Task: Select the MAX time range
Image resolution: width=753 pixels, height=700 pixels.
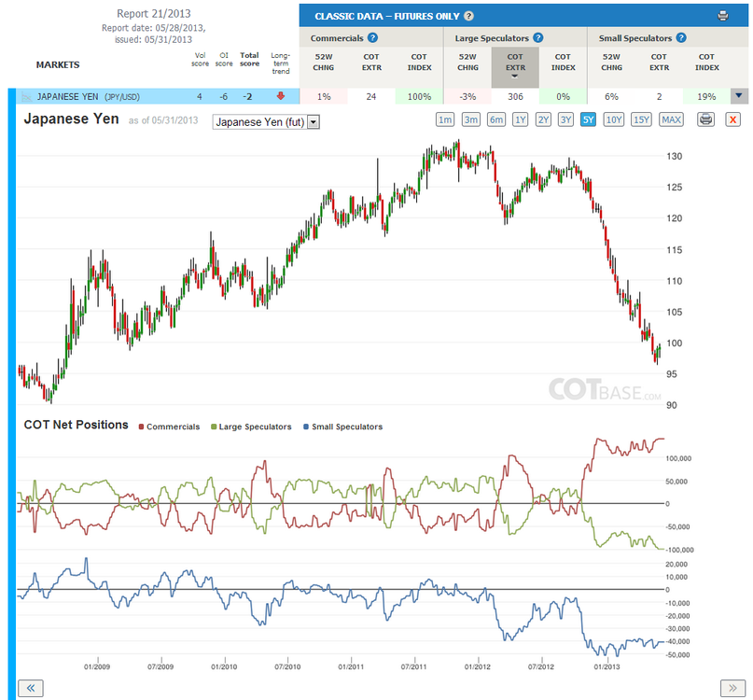Action: coord(671,119)
